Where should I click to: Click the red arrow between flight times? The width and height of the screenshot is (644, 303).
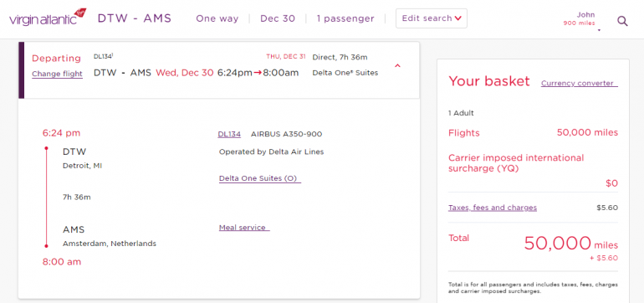click(258, 73)
